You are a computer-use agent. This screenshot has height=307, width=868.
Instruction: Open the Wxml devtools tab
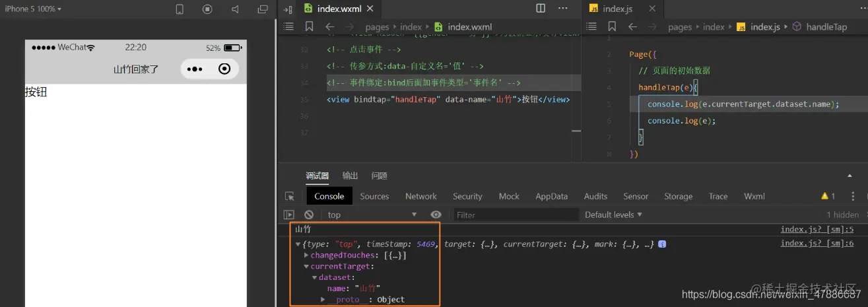pyautogui.click(x=754, y=196)
